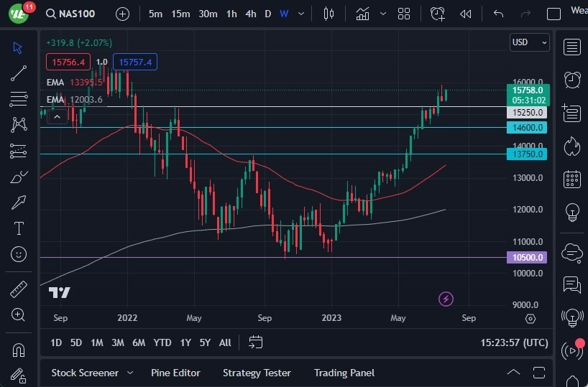Open the brush drawing tool

point(19,177)
